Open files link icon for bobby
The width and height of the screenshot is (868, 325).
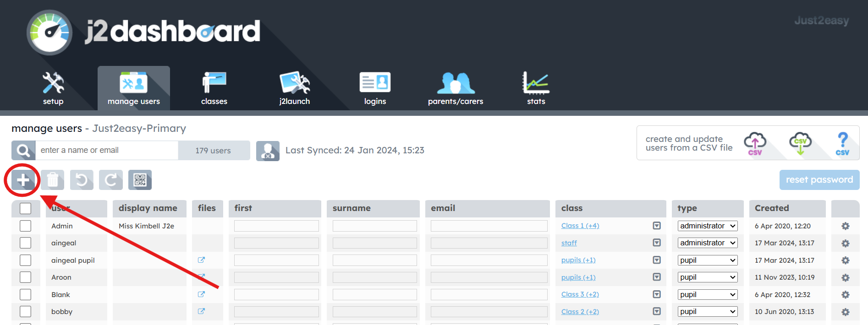201,311
